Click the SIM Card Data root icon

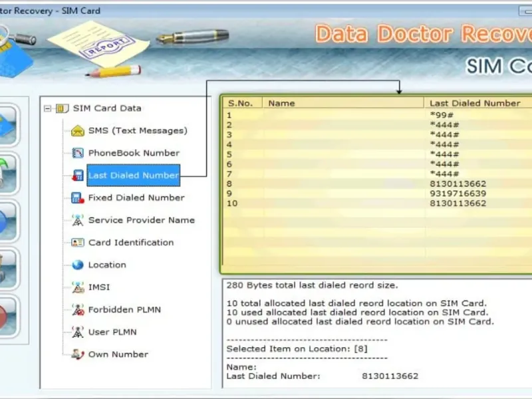coord(62,108)
